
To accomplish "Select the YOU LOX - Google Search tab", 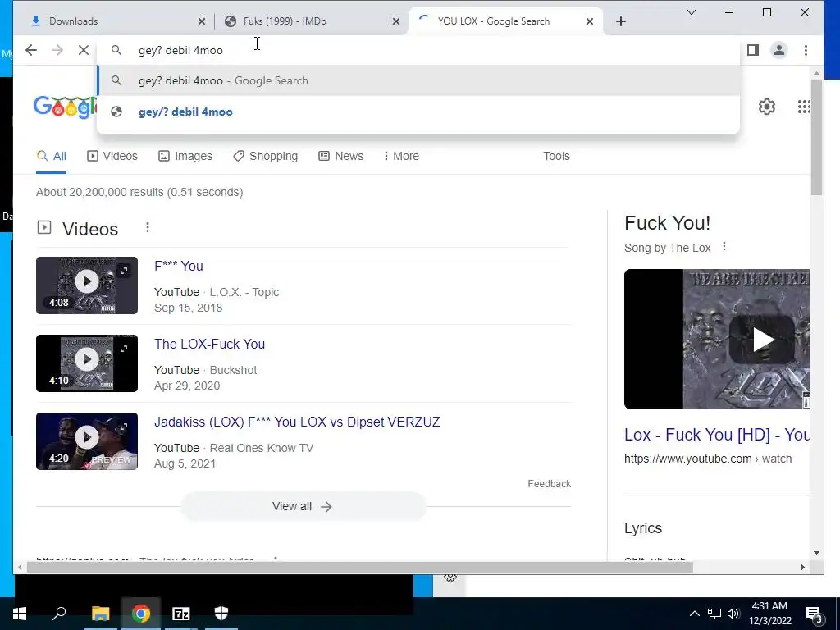I will tap(505, 21).
